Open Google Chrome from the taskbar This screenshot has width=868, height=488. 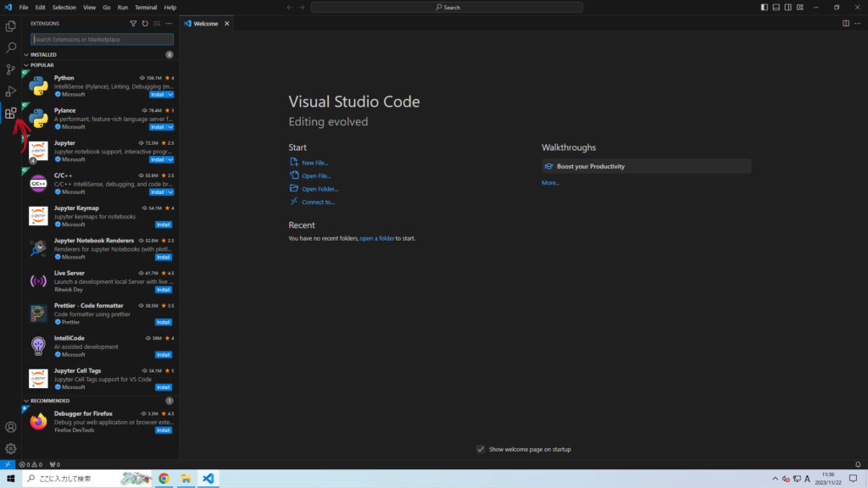164,479
